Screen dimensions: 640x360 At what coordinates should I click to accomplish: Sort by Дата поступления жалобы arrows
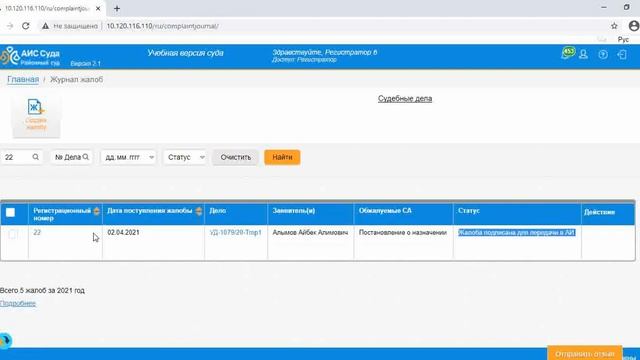click(x=199, y=211)
